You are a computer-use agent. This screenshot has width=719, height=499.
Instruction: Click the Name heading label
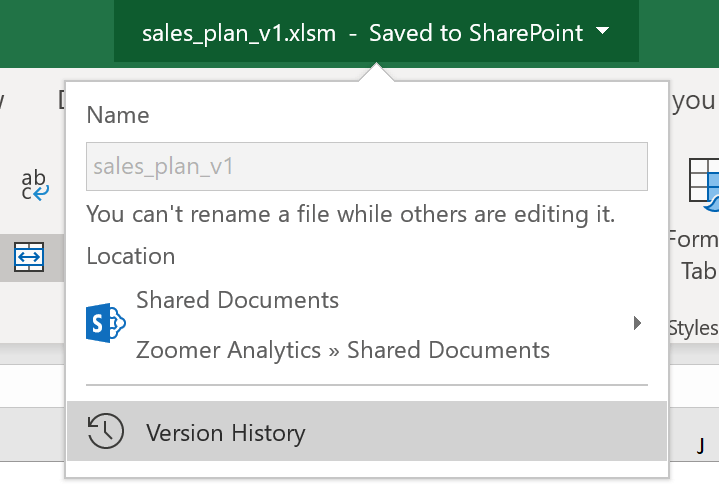pos(118,115)
